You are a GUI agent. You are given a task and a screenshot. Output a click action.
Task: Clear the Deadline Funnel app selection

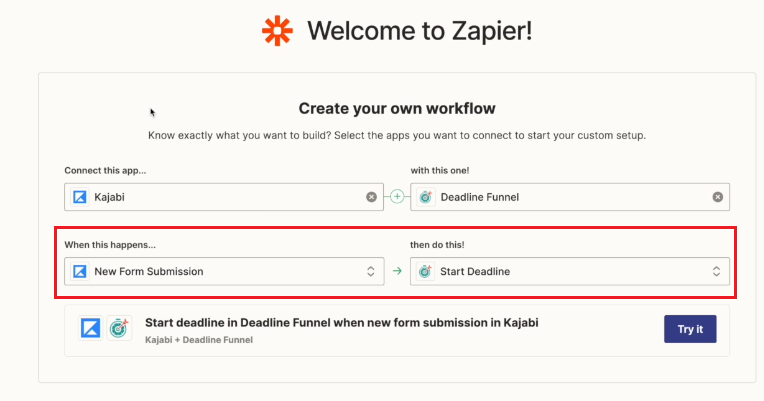pyautogui.click(x=718, y=197)
